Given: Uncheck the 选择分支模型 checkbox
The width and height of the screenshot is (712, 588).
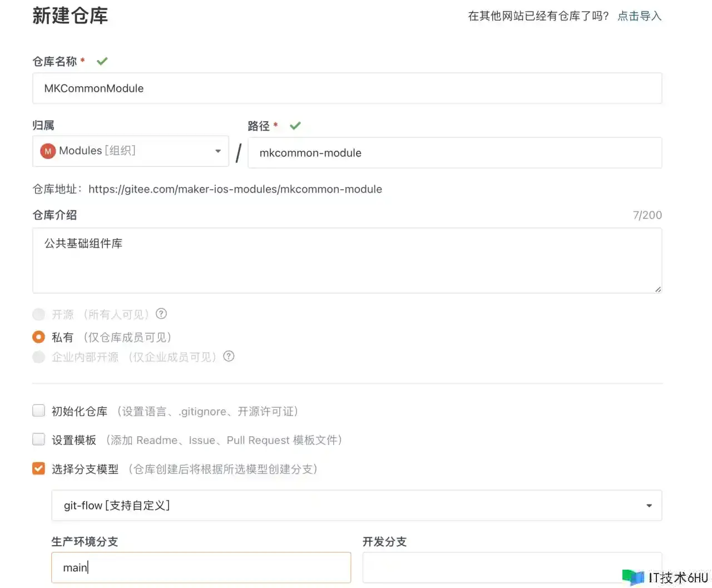Looking at the screenshot, I should (x=38, y=468).
